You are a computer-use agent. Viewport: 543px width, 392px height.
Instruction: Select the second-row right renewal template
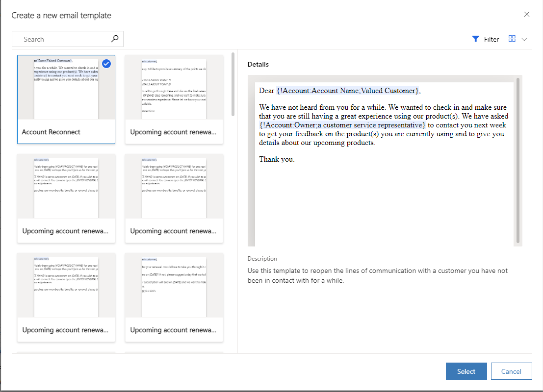click(174, 186)
